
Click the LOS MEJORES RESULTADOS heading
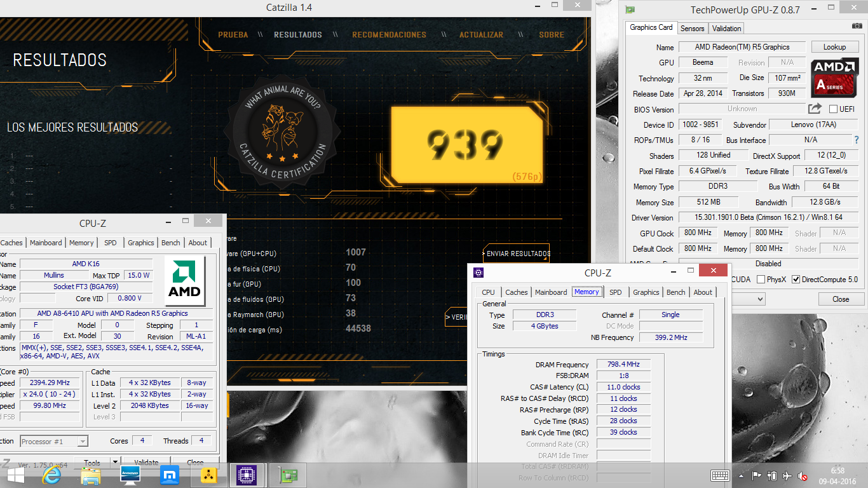click(x=72, y=127)
